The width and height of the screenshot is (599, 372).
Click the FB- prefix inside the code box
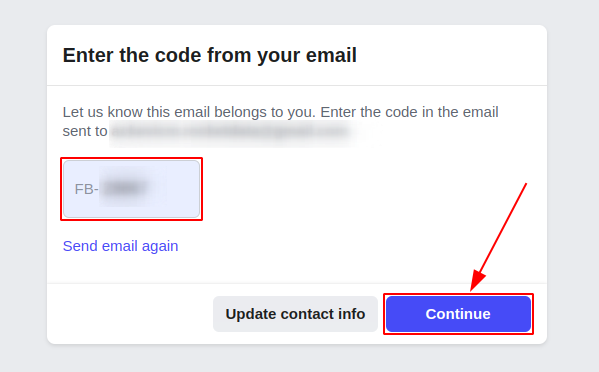click(86, 189)
